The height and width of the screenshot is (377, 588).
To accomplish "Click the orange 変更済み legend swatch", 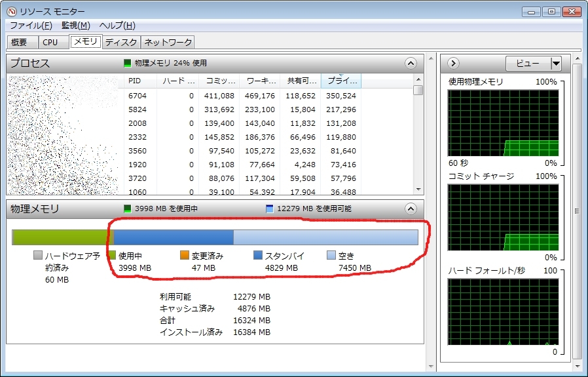I will (185, 255).
